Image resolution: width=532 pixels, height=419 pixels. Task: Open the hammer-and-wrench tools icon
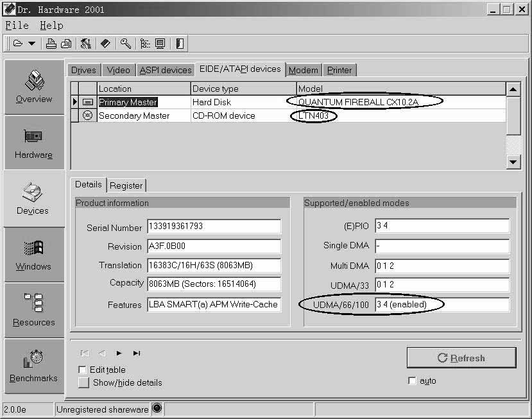85,44
